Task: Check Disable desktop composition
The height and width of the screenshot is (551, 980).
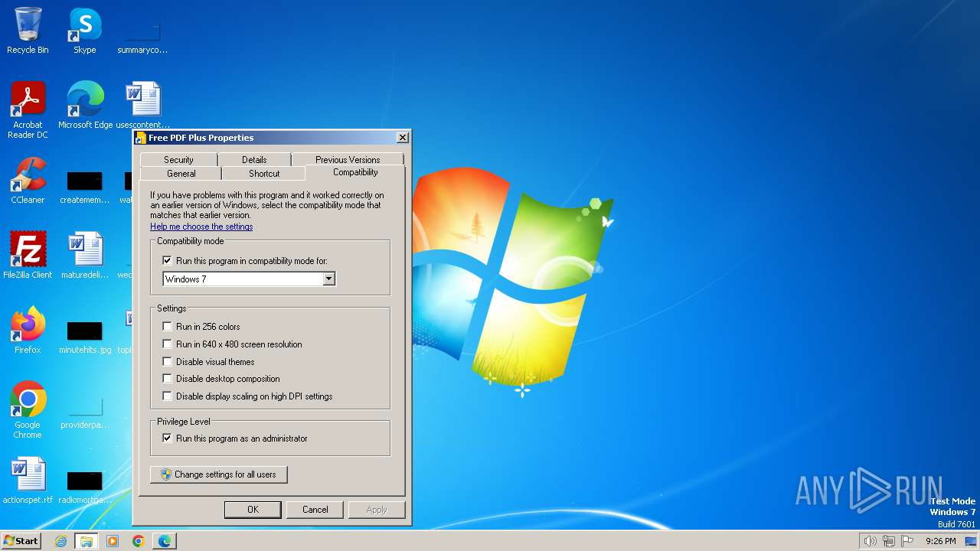Action: click(167, 379)
